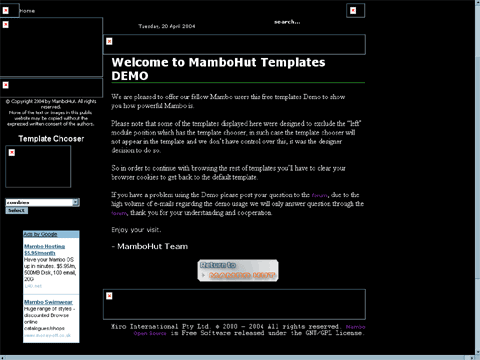Click the vertical scrollbar up arrow
The width and height of the screenshot is (480, 360).
coord(477,3)
